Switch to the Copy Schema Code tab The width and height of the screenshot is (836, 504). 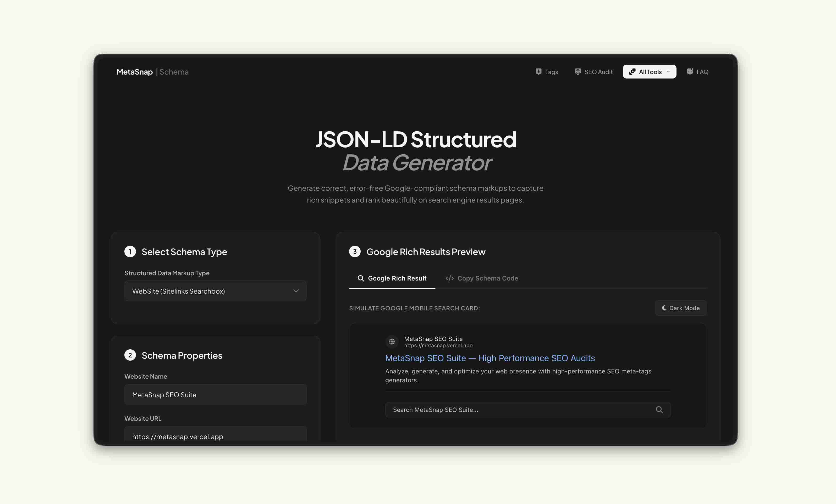pyautogui.click(x=481, y=278)
